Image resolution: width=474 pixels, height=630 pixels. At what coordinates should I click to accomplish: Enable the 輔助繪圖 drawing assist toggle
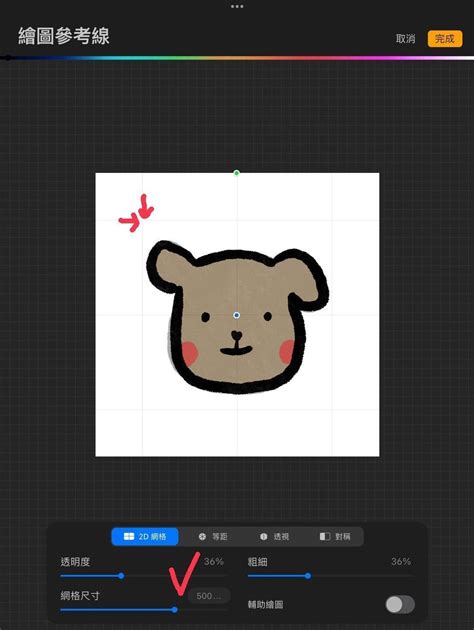point(400,604)
